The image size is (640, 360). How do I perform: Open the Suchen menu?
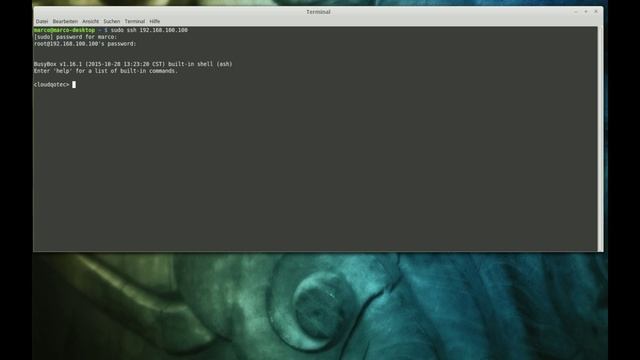pyautogui.click(x=111, y=21)
